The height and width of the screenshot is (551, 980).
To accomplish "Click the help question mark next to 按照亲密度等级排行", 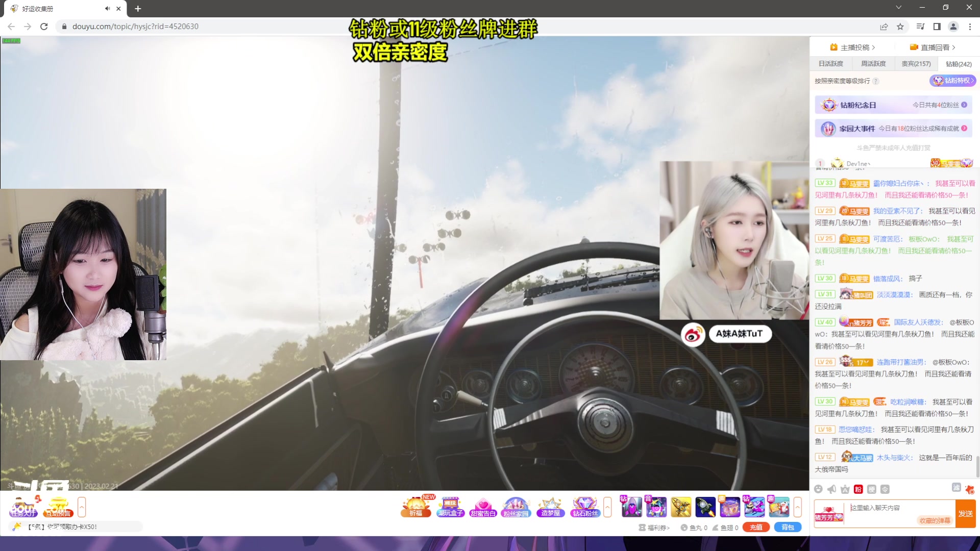I will point(876,81).
